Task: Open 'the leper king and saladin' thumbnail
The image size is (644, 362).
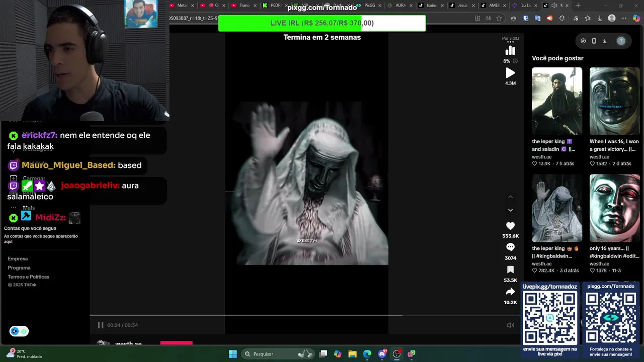Action: [557, 101]
